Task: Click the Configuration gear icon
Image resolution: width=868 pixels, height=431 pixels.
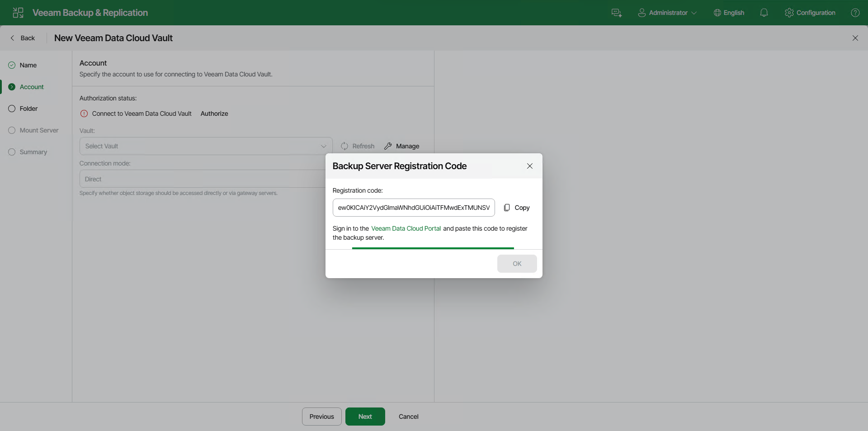Action: (789, 13)
